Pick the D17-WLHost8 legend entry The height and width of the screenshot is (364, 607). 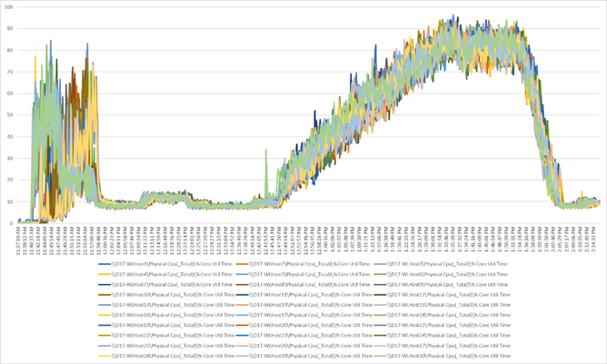click(303, 285)
